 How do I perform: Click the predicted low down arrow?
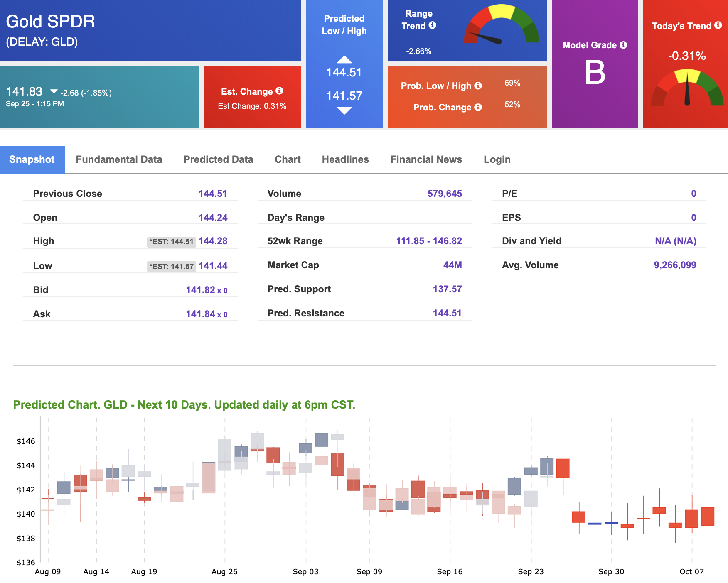(344, 110)
